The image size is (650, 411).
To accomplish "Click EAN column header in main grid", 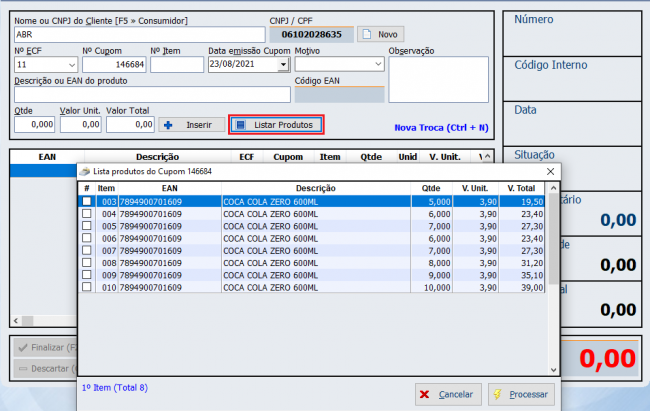I will [47, 157].
